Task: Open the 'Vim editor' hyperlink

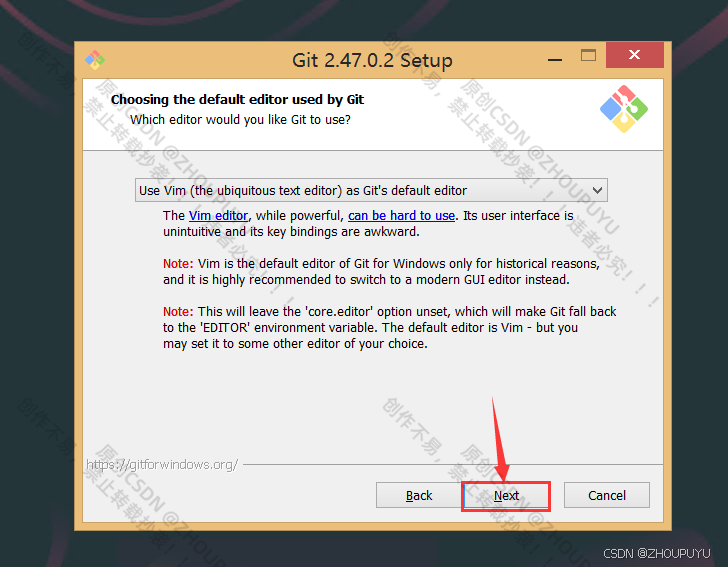Action: pyautogui.click(x=218, y=215)
